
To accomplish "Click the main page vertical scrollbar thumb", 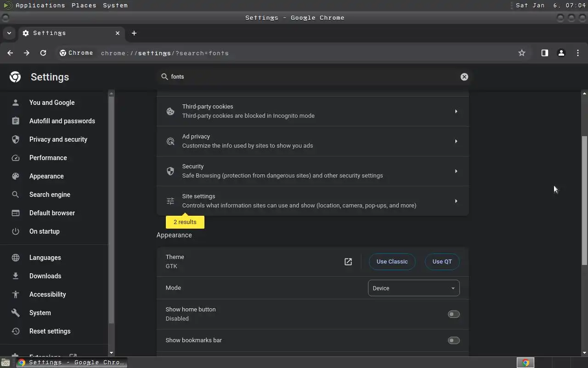I will [584, 200].
